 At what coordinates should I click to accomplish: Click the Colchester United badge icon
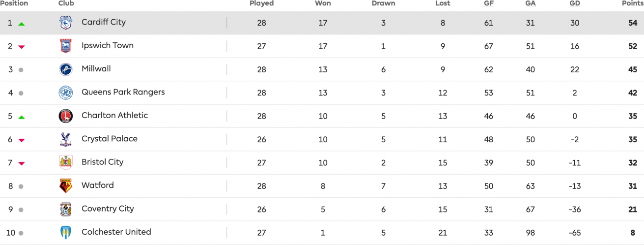[65, 232]
